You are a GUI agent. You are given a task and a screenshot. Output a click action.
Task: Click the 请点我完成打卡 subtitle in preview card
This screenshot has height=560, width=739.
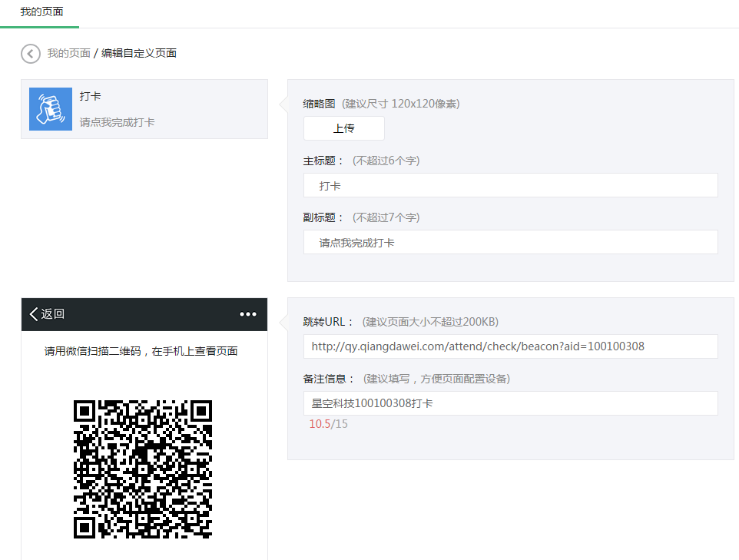[117, 123]
